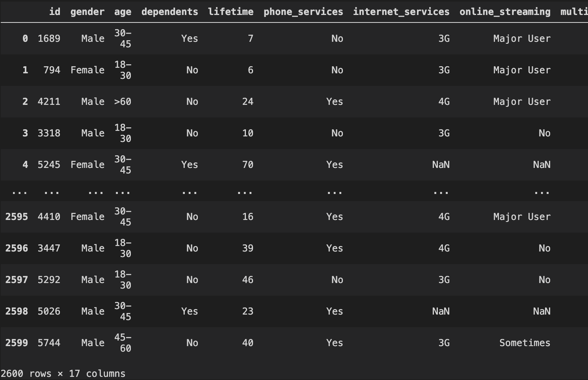Click the 2600 rows × 17 columns text
588x380 pixels.
click(63, 373)
